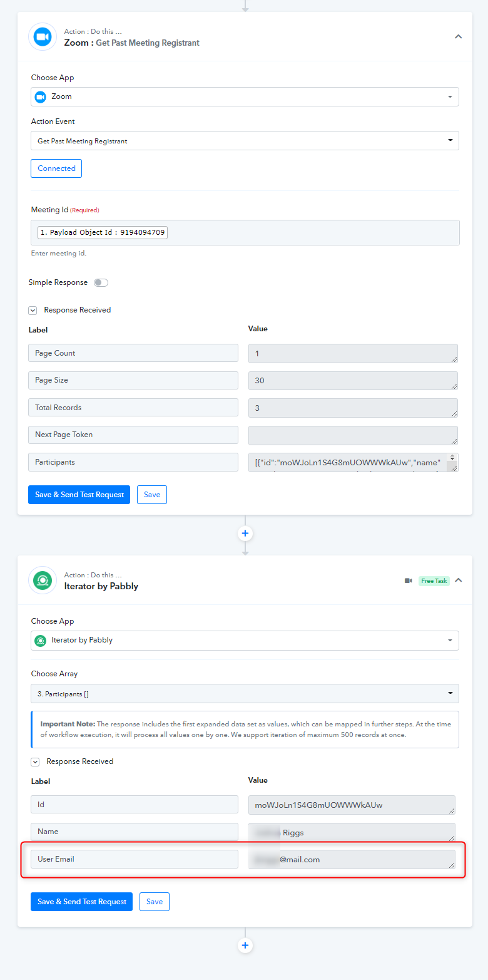Add a step with the plus below Iterator
The height and width of the screenshot is (980, 488).
coord(245,946)
